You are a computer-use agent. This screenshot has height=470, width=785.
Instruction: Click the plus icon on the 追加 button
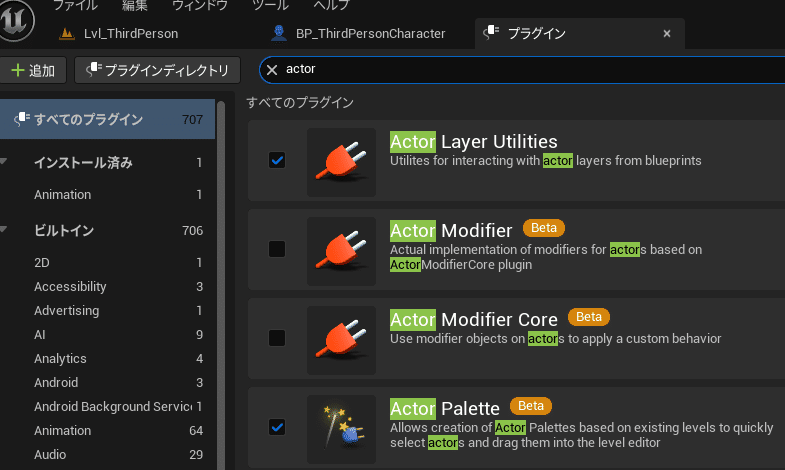[x=18, y=70]
